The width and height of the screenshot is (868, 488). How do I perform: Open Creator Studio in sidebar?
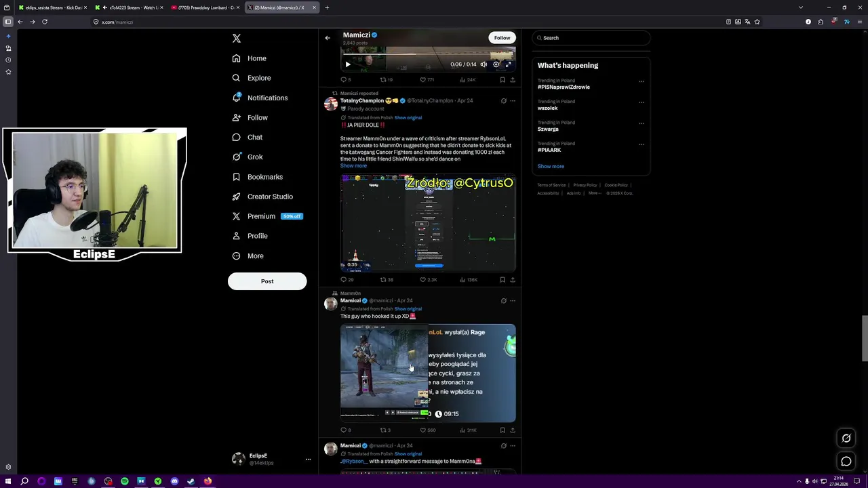[262, 197]
